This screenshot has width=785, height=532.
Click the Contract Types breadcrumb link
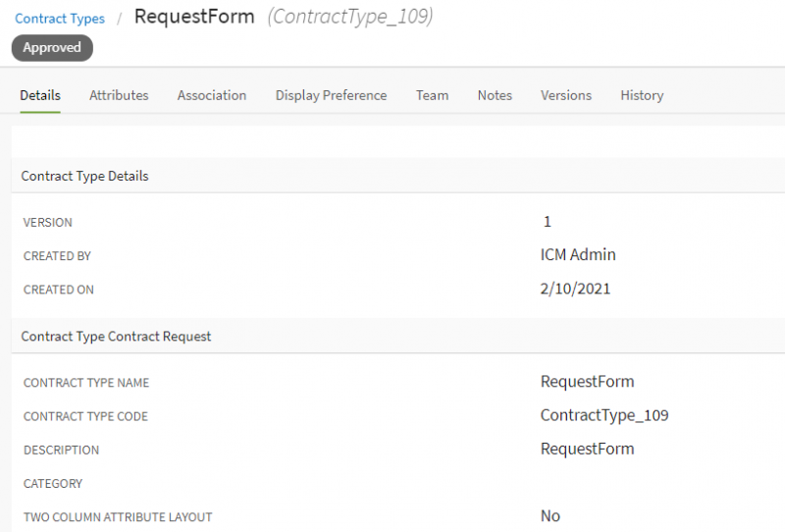(x=60, y=19)
